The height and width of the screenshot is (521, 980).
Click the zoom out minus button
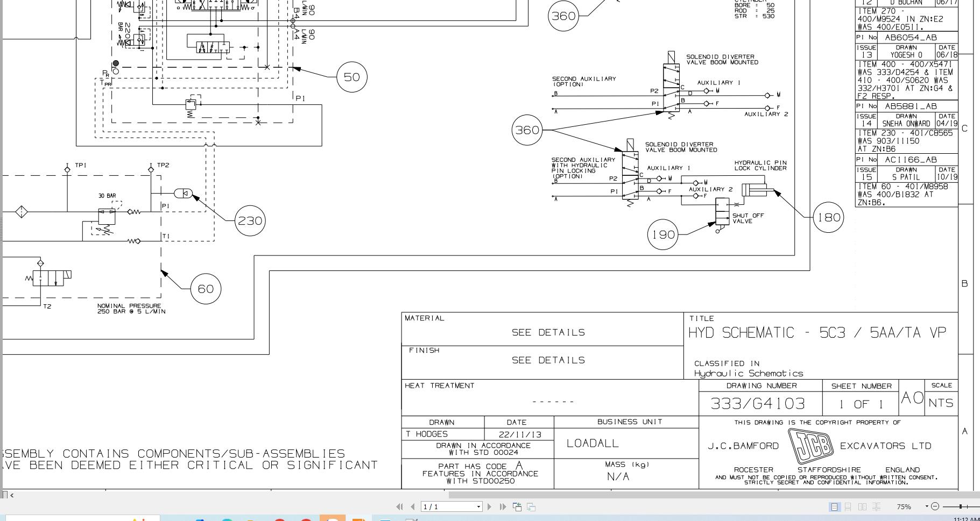click(x=935, y=506)
